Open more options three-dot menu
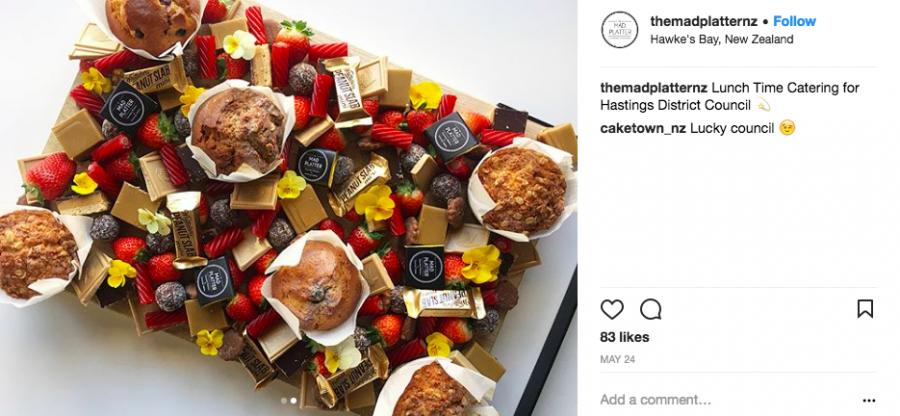900x416 pixels. tap(869, 401)
